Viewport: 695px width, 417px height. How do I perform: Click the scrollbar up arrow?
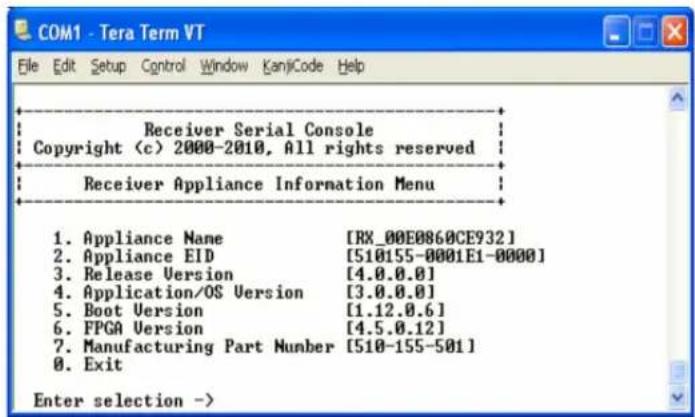click(x=677, y=98)
